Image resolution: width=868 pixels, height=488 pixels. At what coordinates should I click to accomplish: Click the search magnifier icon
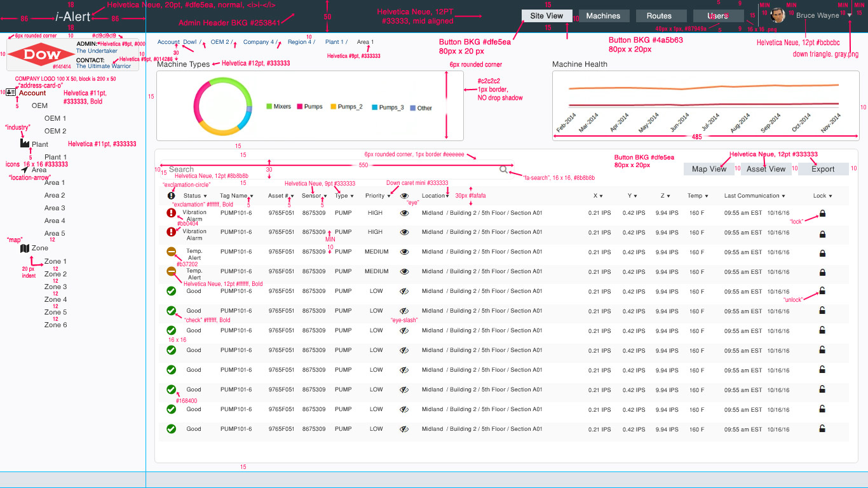click(x=503, y=170)
